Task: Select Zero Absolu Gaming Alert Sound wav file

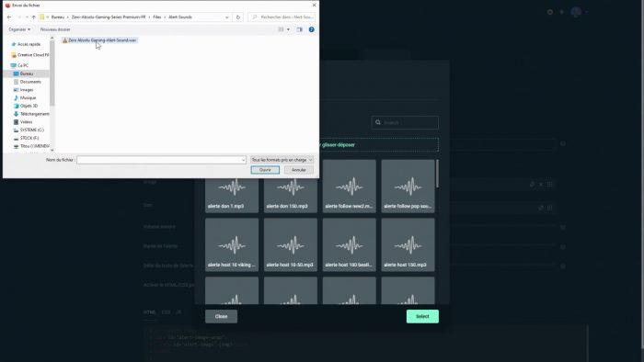Action: point(99,40)
